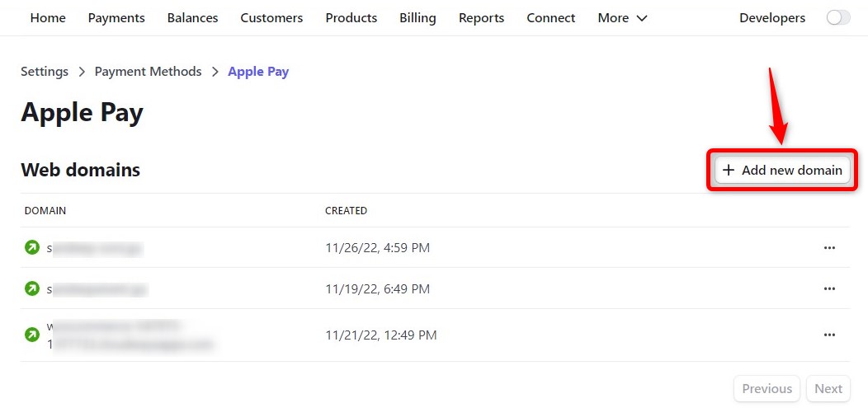868x417 pixels.
Task: Open the options menu for the 11/19/22 domain
Action: click(x=828, y=288)
